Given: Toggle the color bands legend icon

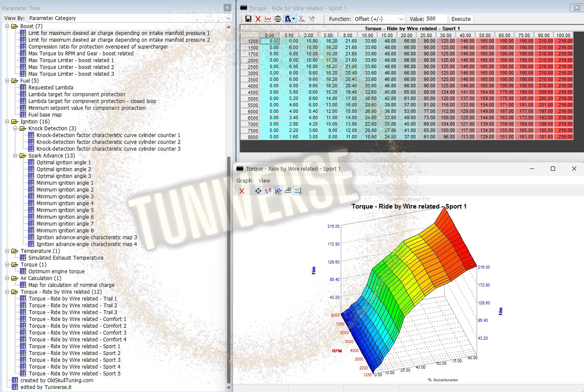Looking at the screenshot, I should coord(298,191).
